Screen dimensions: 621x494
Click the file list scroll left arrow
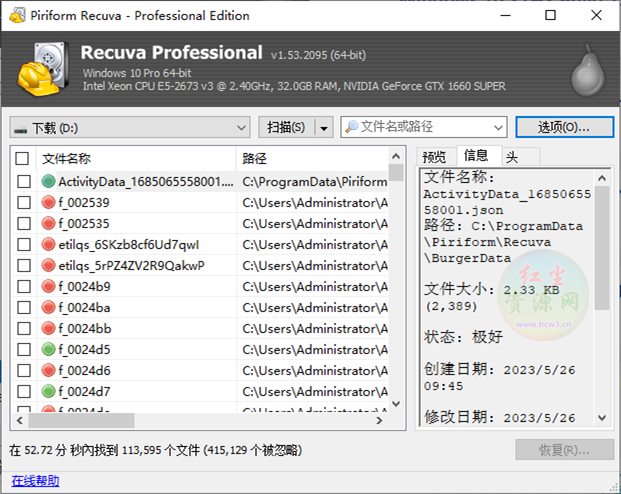click(20, 420)
